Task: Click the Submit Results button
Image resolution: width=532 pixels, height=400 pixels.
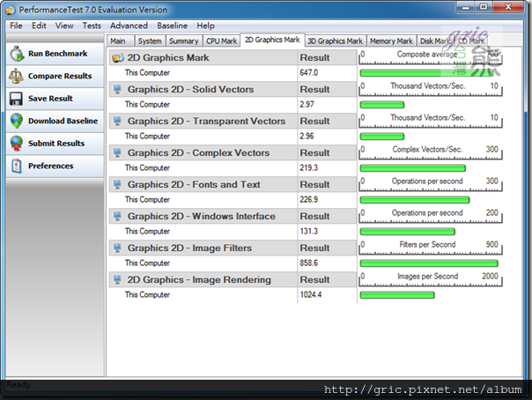Action: point(55,144)
